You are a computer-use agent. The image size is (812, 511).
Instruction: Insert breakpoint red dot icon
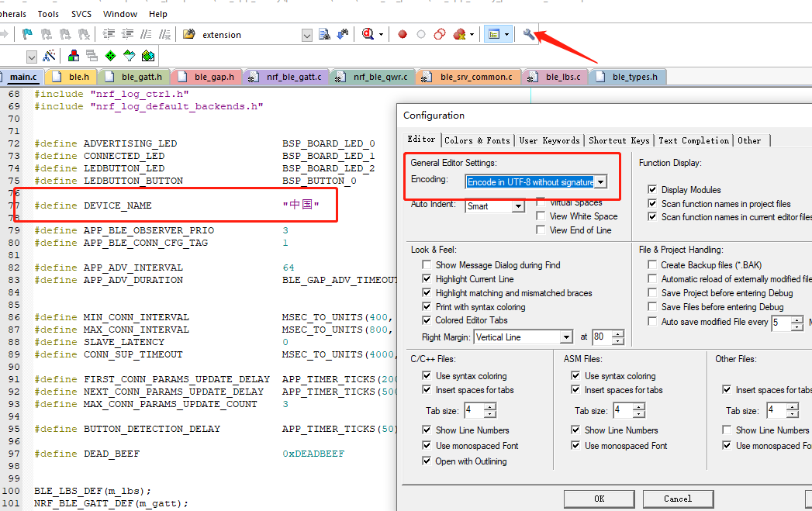[403, 35]
